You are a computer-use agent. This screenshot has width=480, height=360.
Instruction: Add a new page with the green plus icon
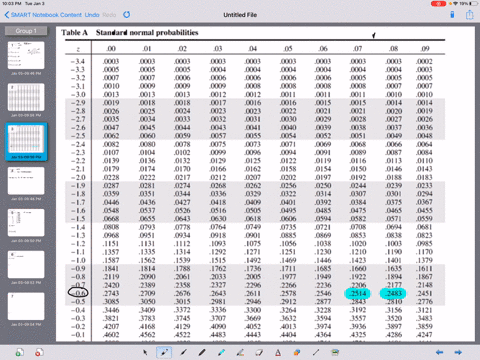(20, 352)
